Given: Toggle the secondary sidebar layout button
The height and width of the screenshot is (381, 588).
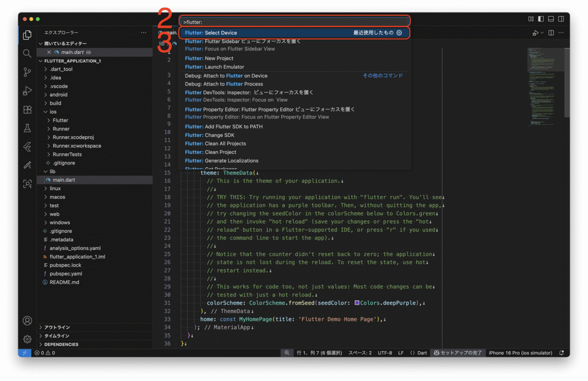Looking at the screenshot, I should point(560,19).
